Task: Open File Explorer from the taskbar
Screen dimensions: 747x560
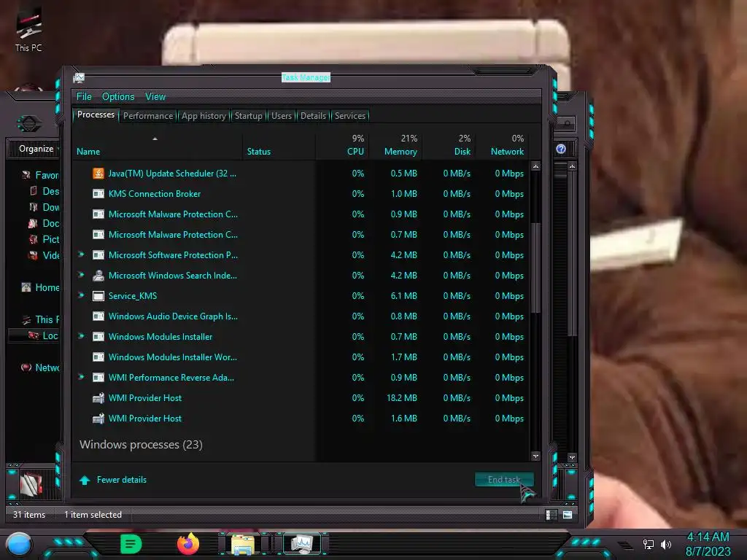Action: point(243,544)
